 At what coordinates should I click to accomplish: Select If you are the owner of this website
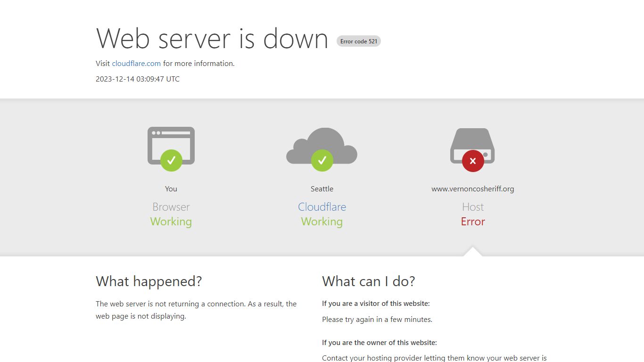(380, 343)
